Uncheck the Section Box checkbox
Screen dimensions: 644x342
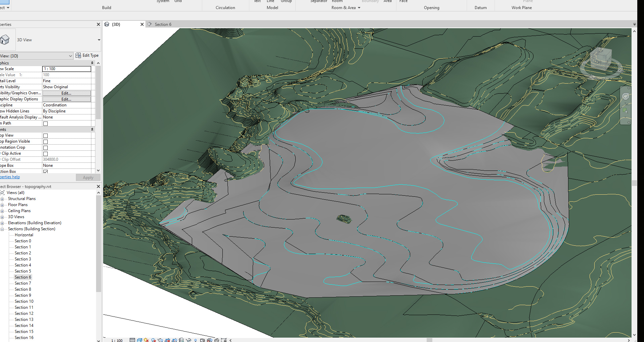(x=46, y=172)
